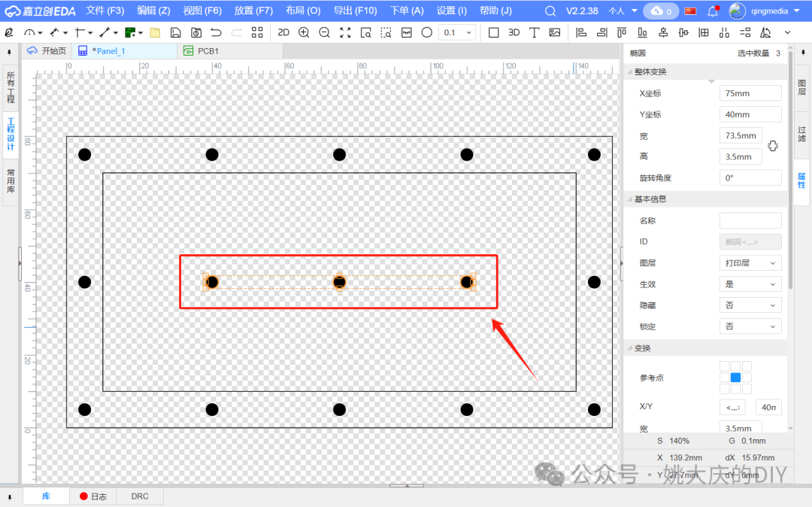Switch to the 开始页 tab
Viewport: 812px width, 507px height.
[47, 50]
